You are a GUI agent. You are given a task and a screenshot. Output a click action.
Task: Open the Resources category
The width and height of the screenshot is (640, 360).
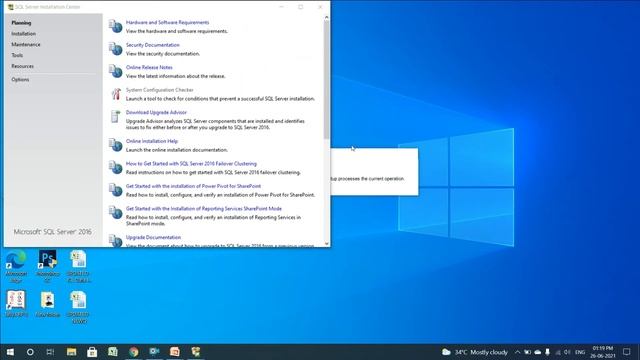[x=22, y=66]
